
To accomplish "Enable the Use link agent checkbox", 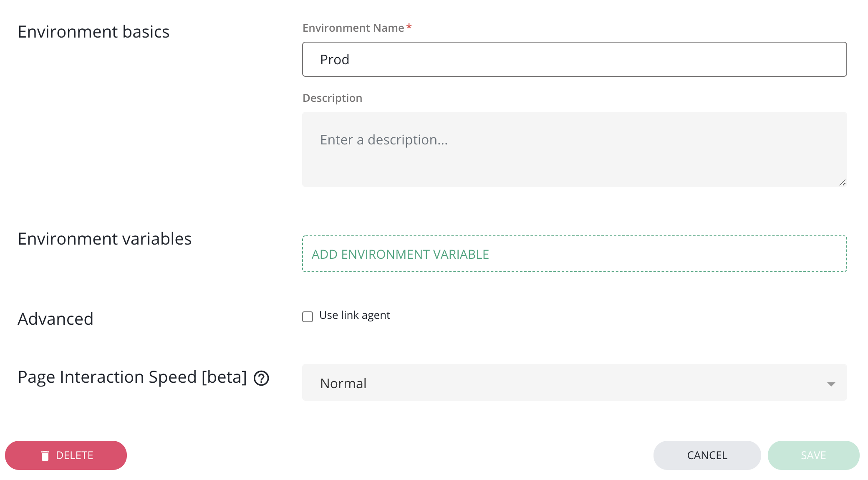I will (308, 317).
